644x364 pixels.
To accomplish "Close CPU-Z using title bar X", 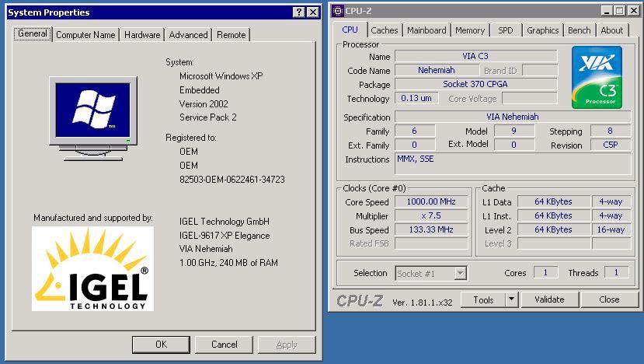I will click(634, 11).
